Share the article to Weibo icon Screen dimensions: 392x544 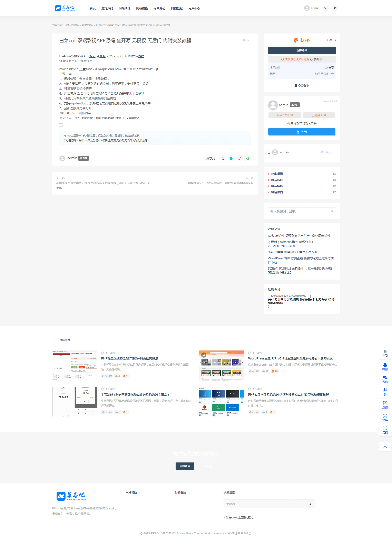[x=239, y=158]
